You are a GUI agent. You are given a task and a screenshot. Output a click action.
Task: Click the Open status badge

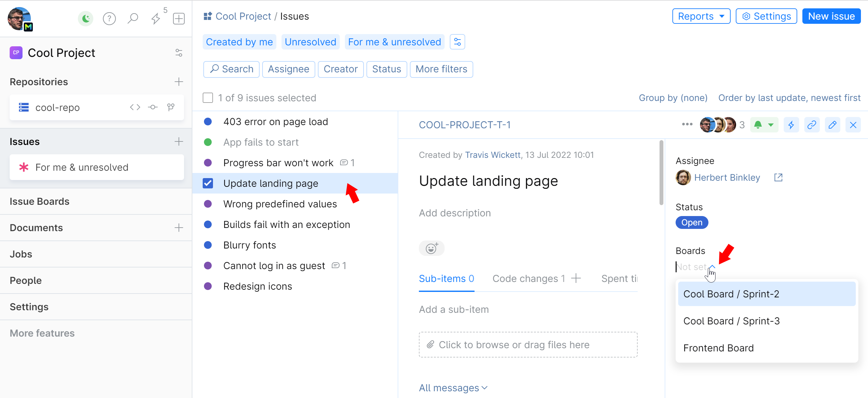[x=691, y=222]
